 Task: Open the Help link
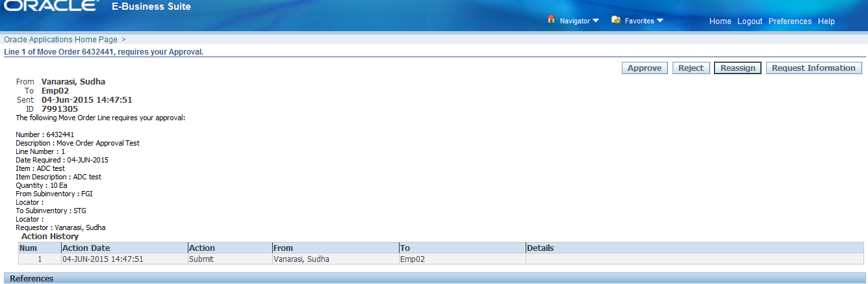[x=826, y=21]
